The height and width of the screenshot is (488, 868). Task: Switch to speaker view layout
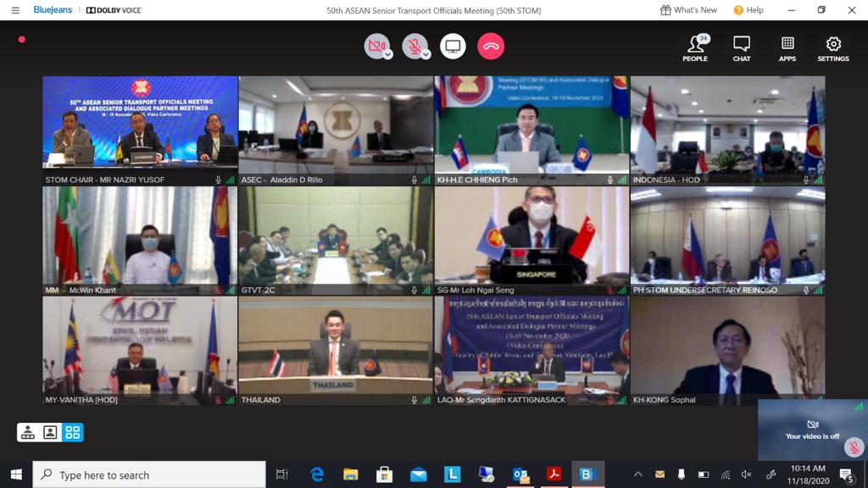point(50,433)
